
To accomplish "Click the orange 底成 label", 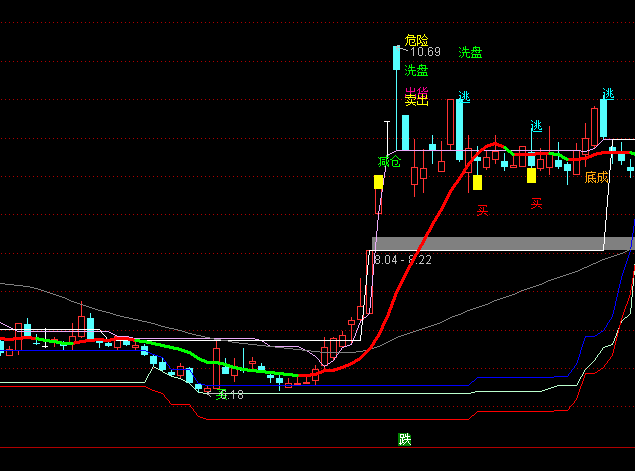I will pos(596,177).
